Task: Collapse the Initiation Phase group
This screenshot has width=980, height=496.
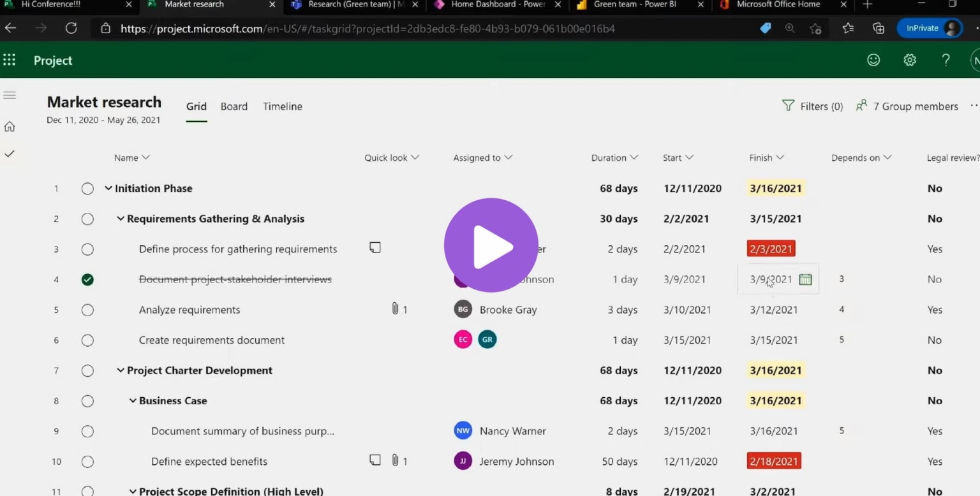Action: click(x=108, y=189)
